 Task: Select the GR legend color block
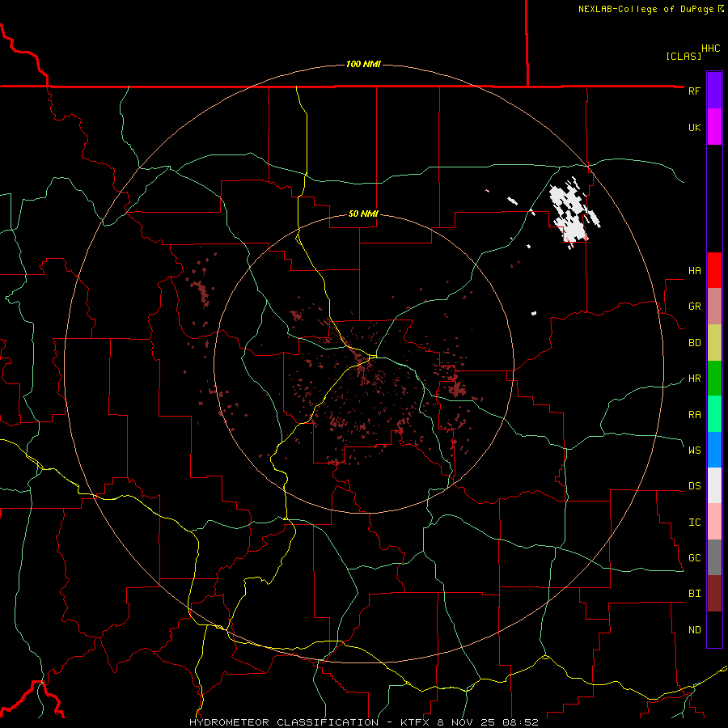point(714,307)
